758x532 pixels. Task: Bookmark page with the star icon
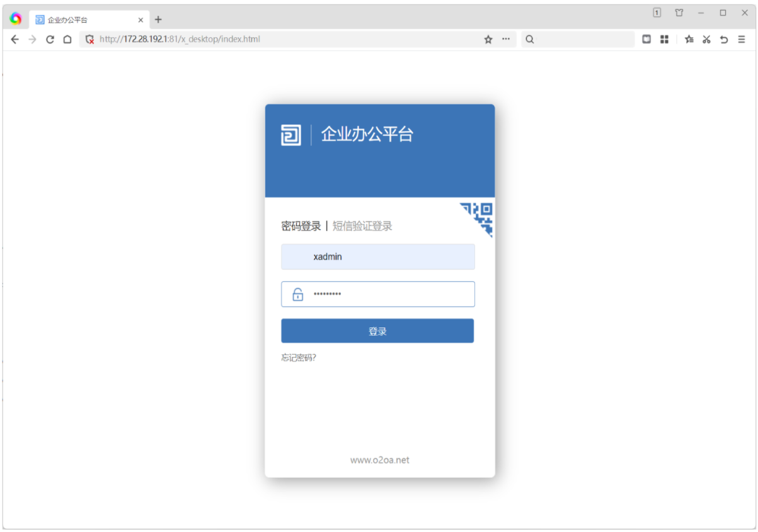tap(488, 39)
